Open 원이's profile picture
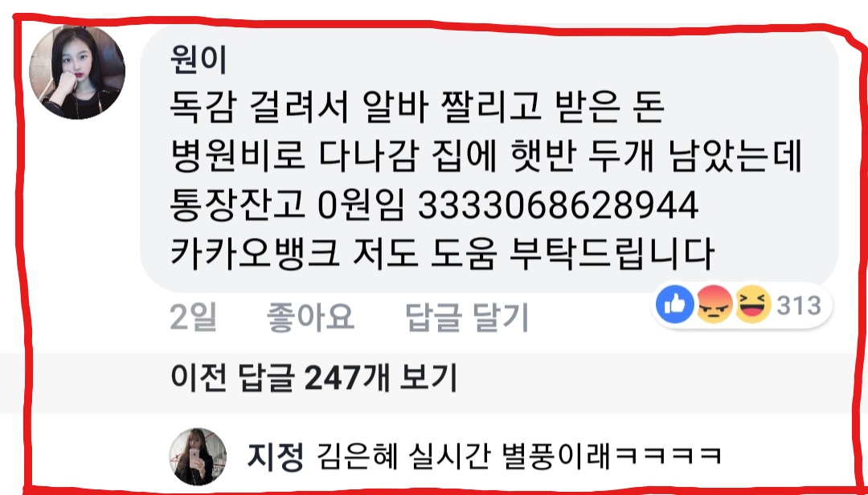This screenshot has height=495, width=868. click(77, 72)
